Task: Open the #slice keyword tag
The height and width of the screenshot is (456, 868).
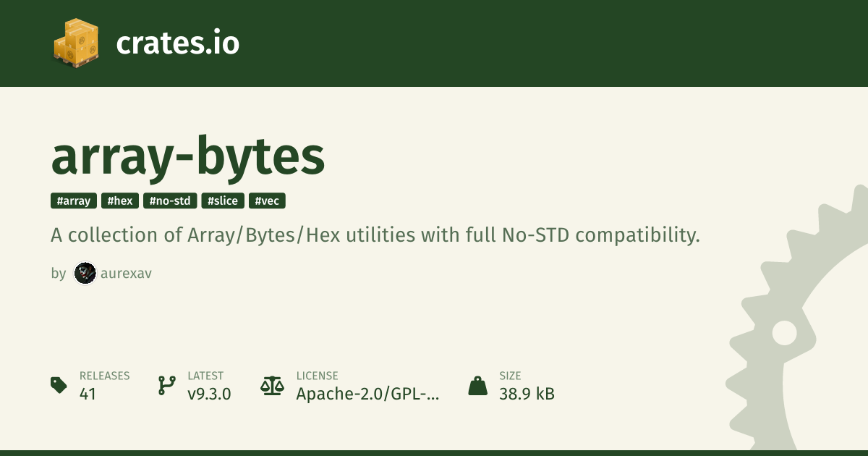Action: (223, 201)
